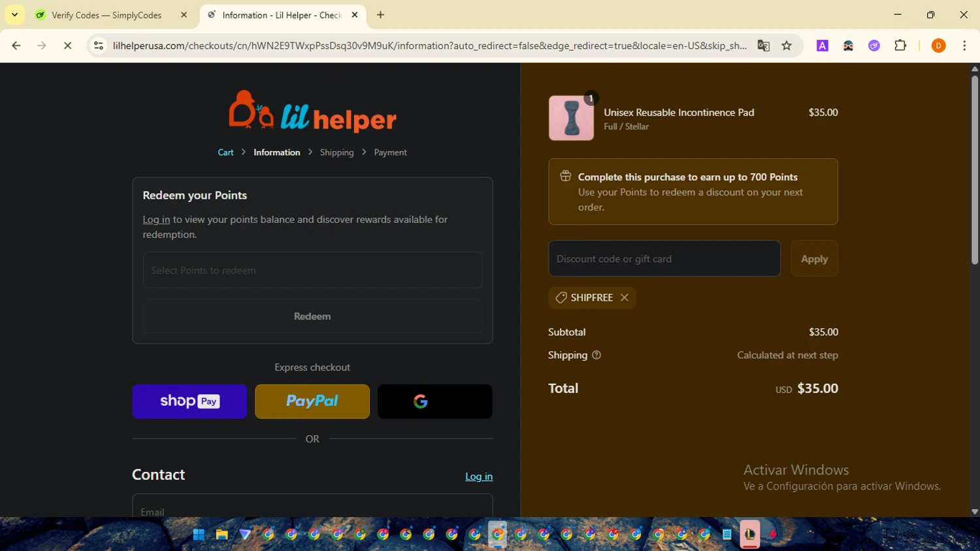Open the Notepad icon in taskbar
980x551 pixels.
(727, 535)
